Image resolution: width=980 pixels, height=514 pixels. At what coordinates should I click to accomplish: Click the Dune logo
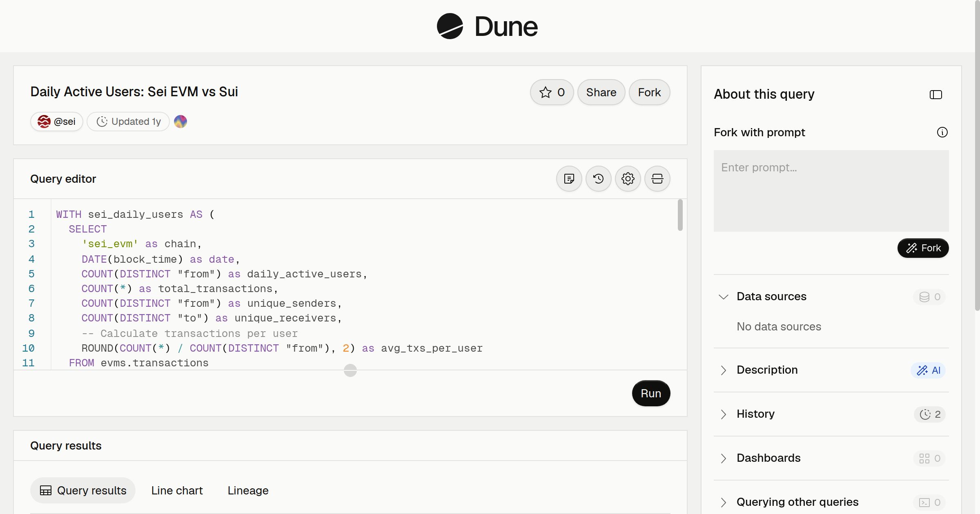coord(487,26)
